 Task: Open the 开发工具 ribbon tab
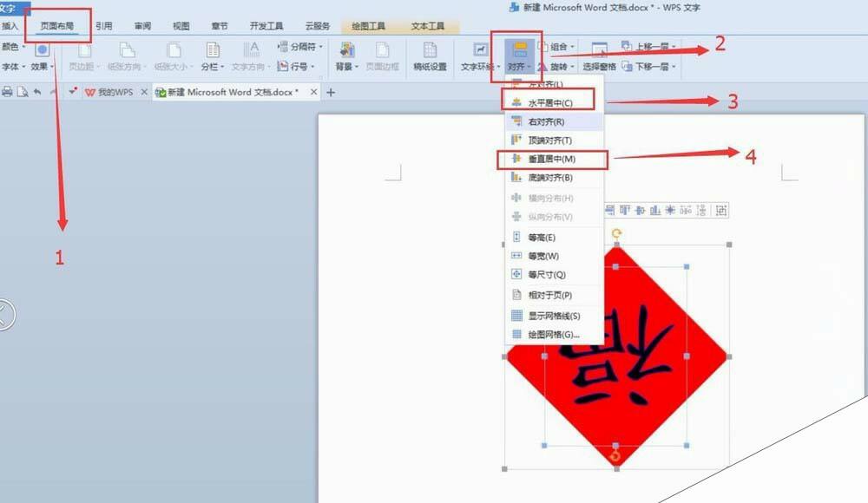point(266,26)
